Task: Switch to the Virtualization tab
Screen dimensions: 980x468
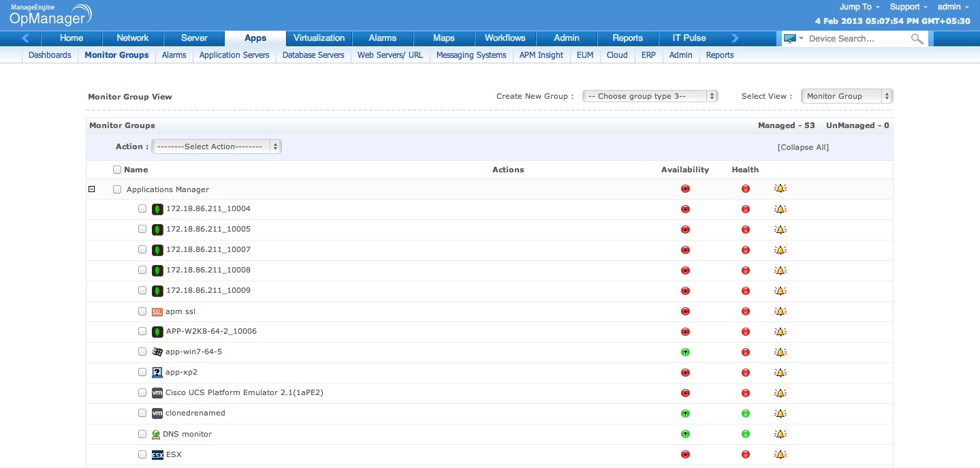Action: pos(319,38)
